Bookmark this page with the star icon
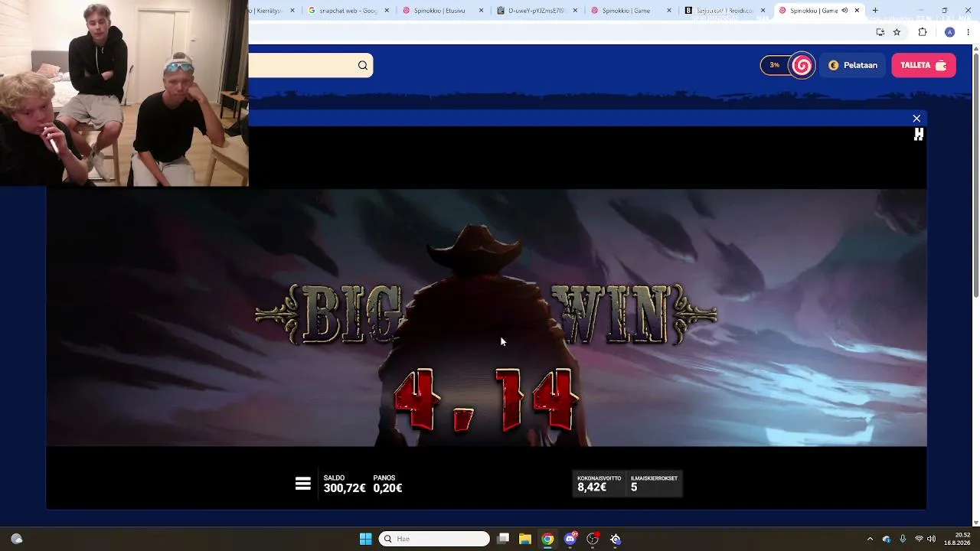This screenshot has width=980, height=551. (897, 32)
